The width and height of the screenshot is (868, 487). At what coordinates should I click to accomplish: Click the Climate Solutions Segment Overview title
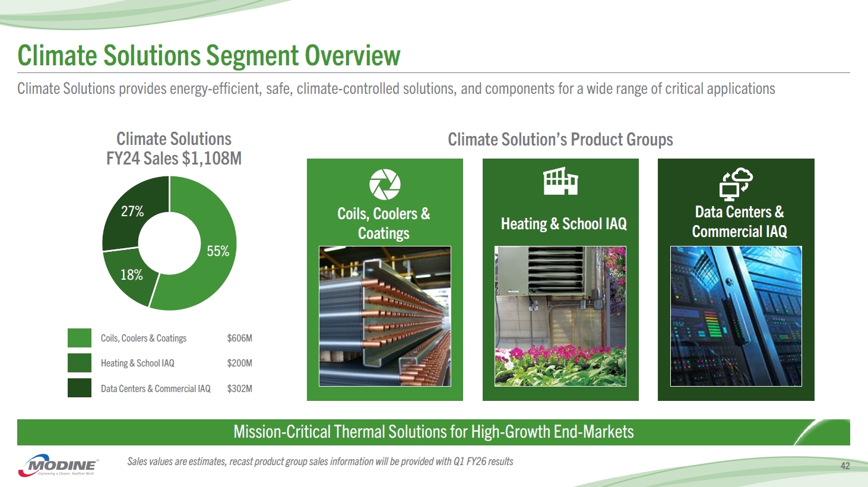[x=208, y=56]
